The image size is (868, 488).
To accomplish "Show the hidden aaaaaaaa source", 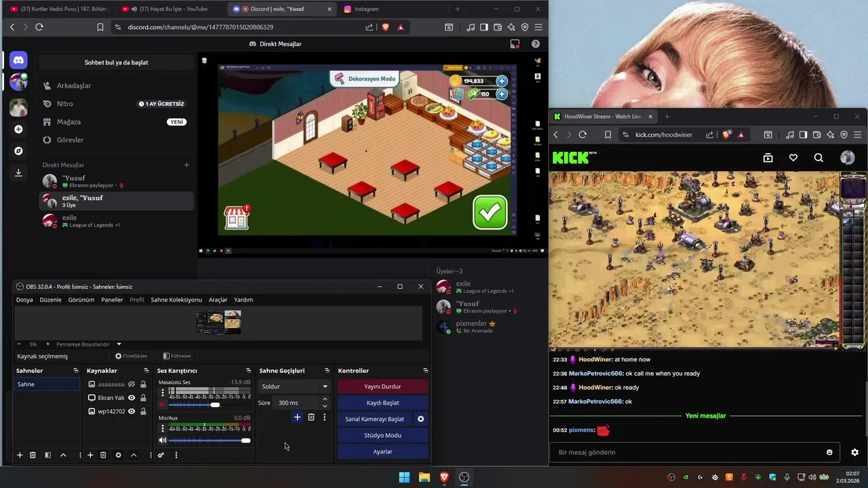I will point(132,384).
